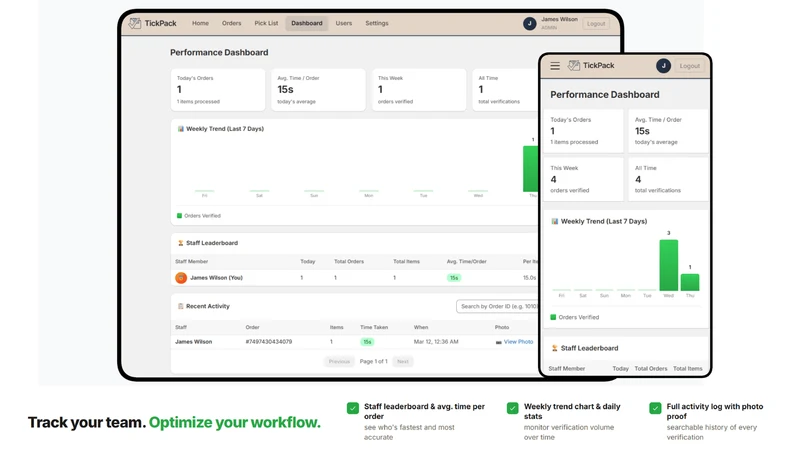Click the Avg. Time / Order card on tablet
The image size is (800, 450).
(x=318, y=90)
